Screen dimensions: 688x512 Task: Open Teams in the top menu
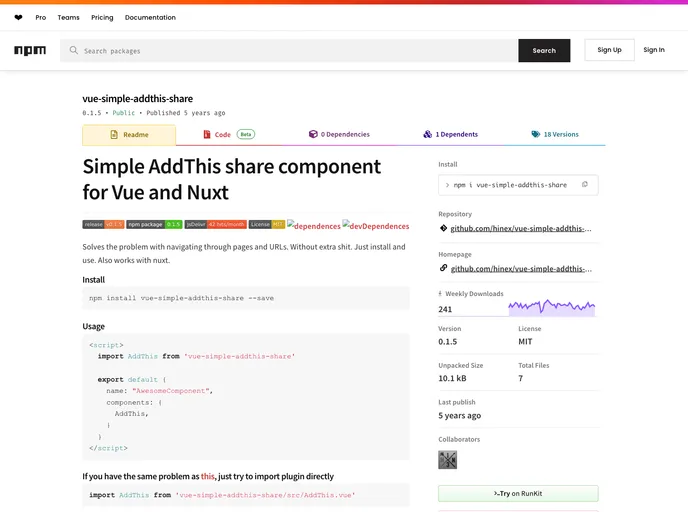[68, 18]
